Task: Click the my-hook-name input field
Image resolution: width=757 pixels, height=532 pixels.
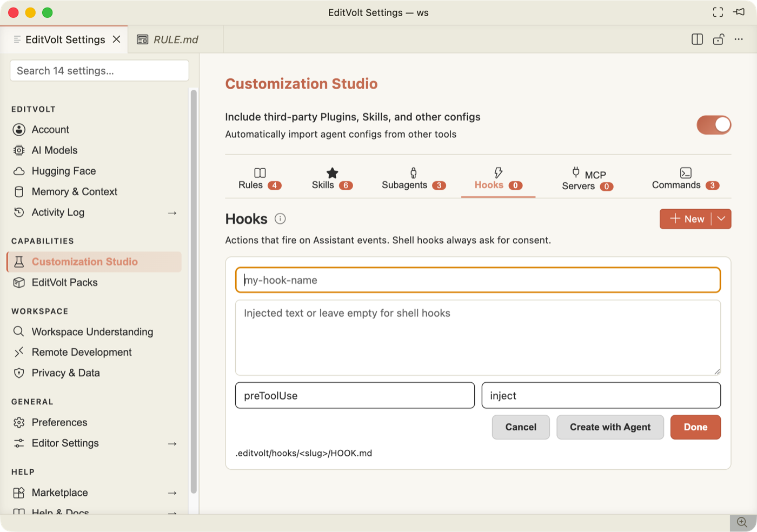Action: (478, 280)
